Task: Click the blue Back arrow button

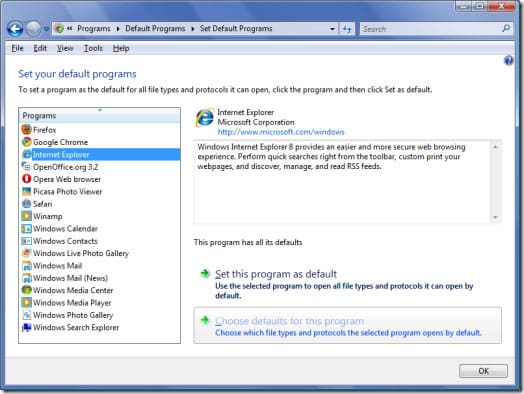Action: coord(15,29)
